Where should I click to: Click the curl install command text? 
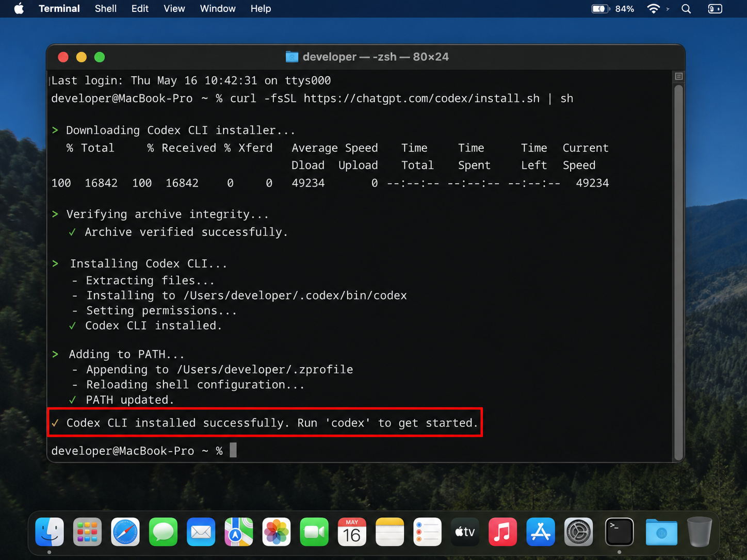pyautogui.click(x=402, y=98)
